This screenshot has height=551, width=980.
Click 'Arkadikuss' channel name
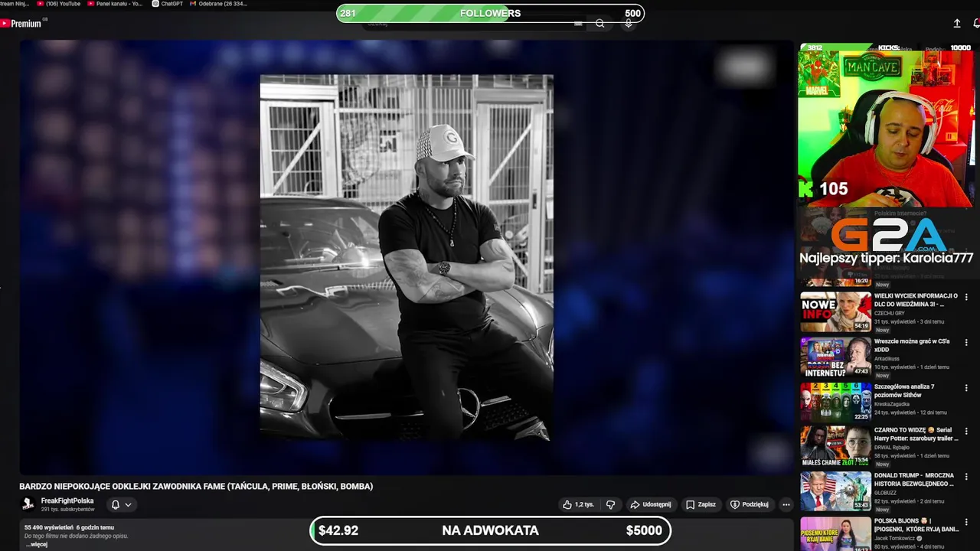pos(888,358)
